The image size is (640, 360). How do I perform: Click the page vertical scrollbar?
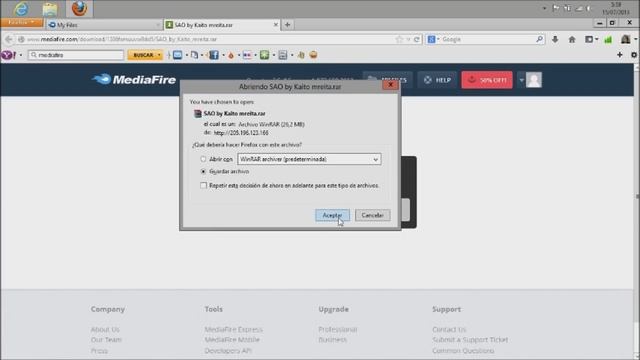click(x=637, y=196)
